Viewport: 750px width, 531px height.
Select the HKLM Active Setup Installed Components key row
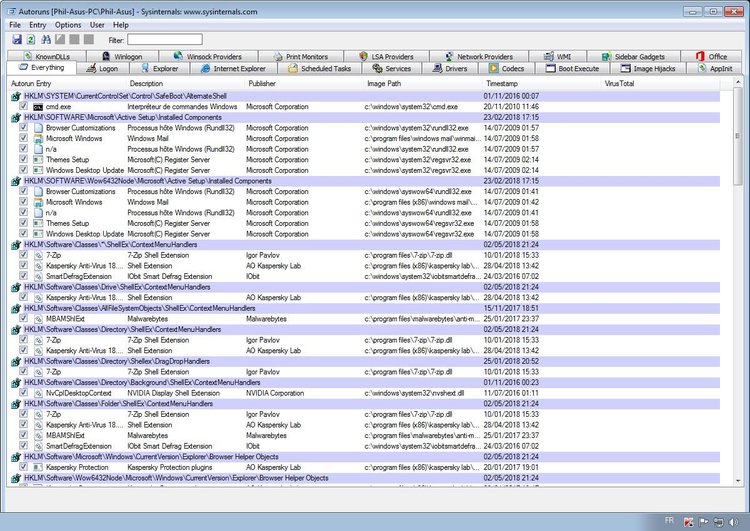coord(365,118)
